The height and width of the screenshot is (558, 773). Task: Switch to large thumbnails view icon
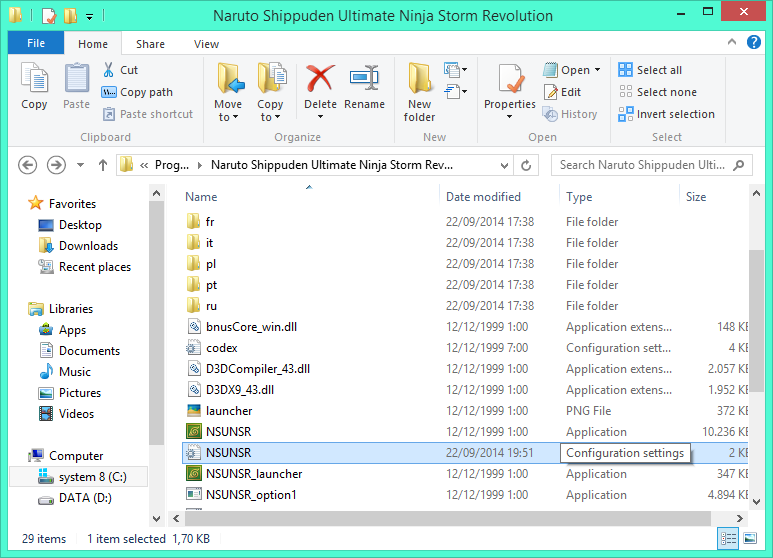tap(750, 538)
